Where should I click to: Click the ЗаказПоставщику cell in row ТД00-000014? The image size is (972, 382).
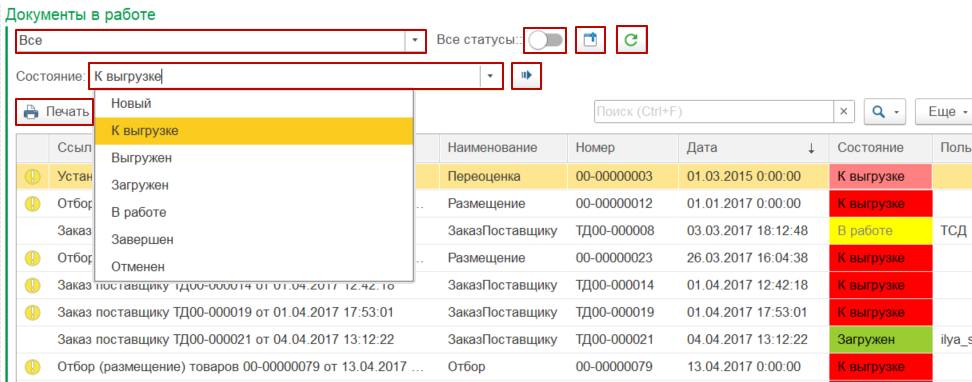[x=503, y=285]
